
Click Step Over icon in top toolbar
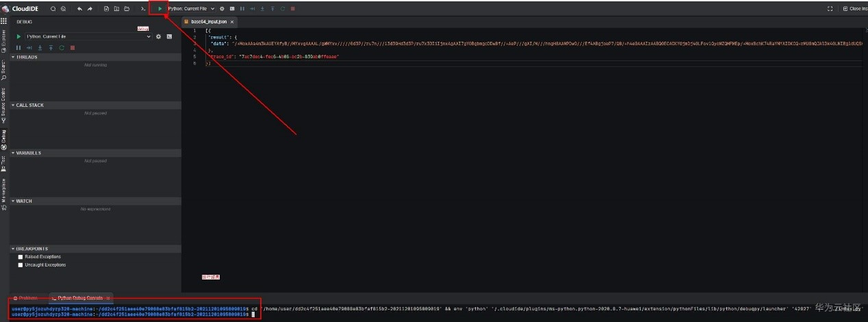coord(253,9)
